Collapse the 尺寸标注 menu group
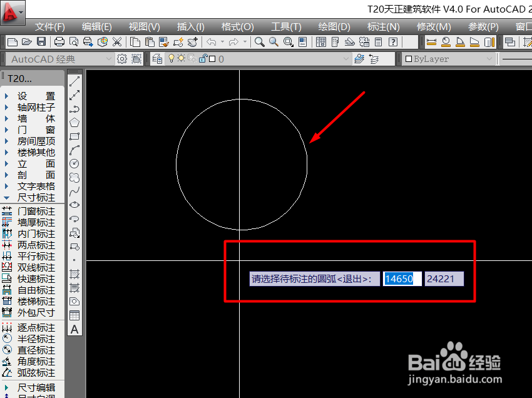532x398 pixels. (6, 198)
